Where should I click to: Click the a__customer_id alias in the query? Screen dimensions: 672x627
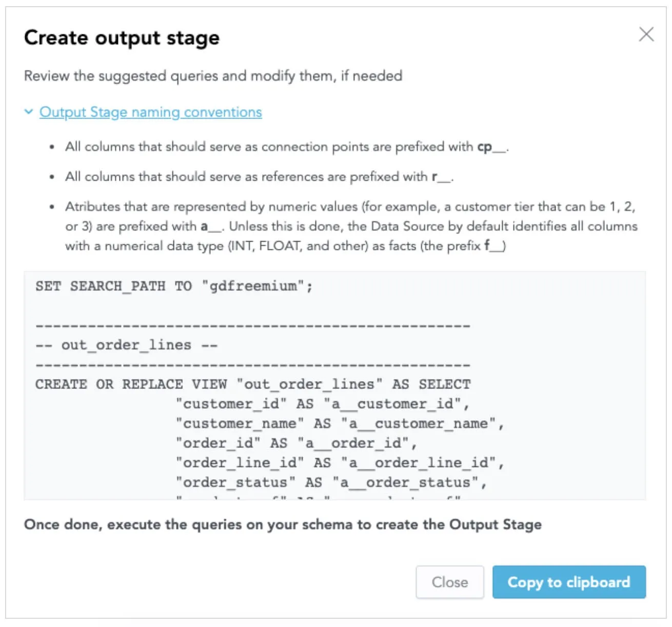pyautogui.click(x=392, y=404)
